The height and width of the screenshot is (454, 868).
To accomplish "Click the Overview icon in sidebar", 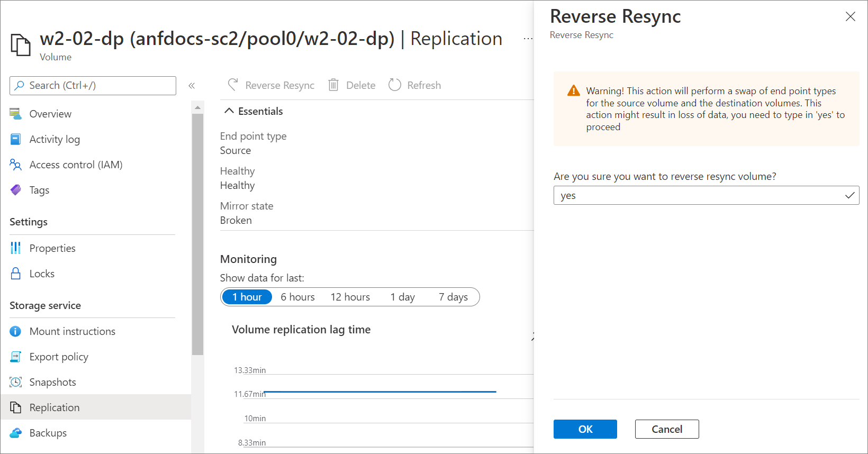I will (x=15, y=114).
